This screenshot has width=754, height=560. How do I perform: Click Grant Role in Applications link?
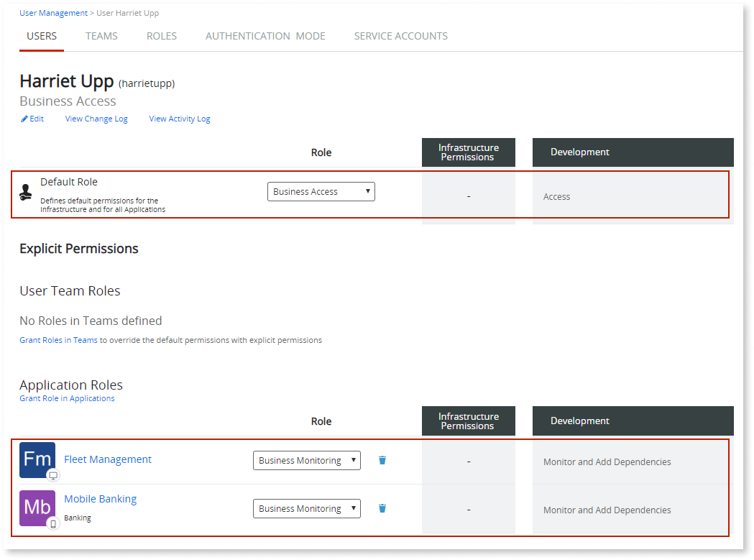tap(67, 398)
